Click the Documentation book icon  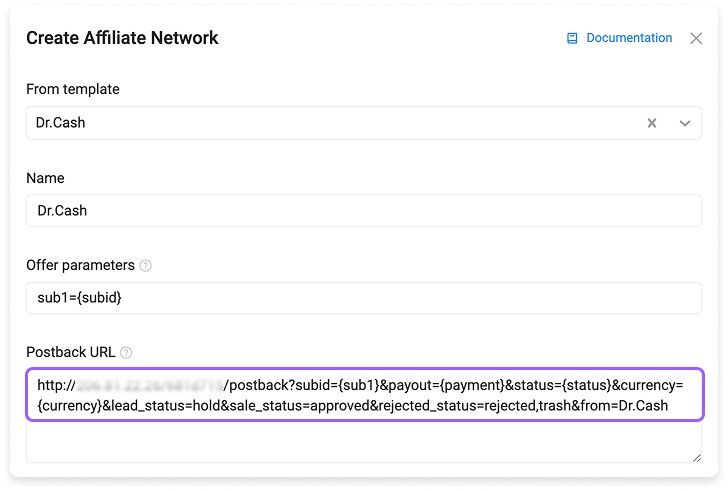(x=572, y=38)
